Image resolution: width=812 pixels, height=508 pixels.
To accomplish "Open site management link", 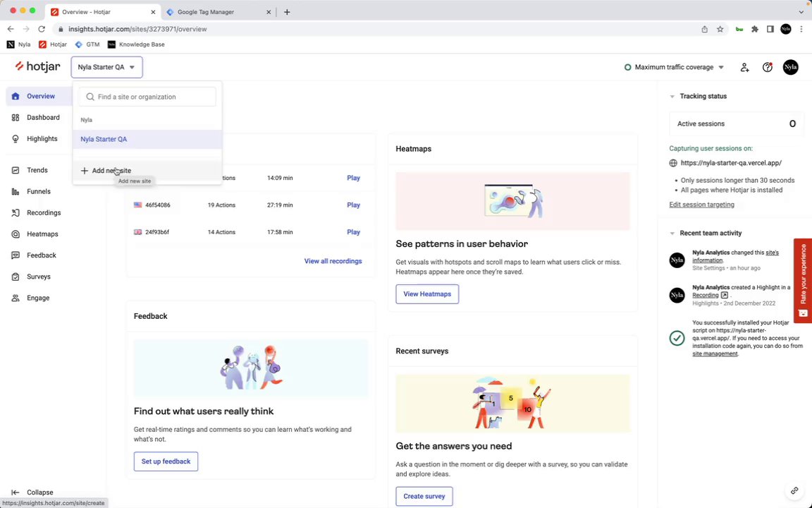I will coord(715,353).
